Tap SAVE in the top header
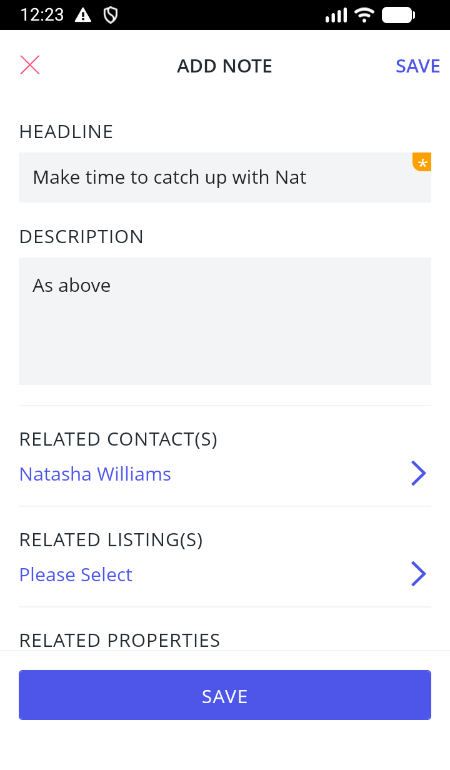 point(418,66)
